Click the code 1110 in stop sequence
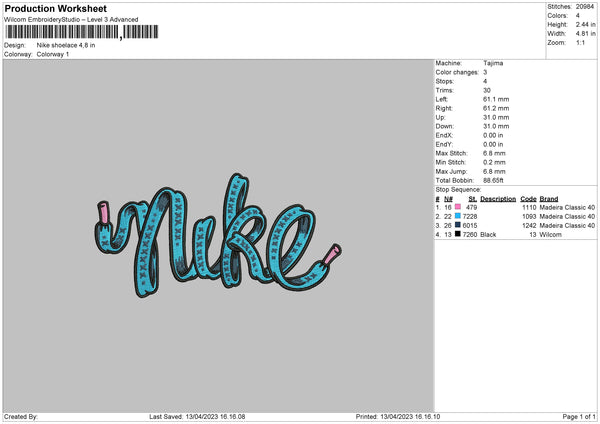This screenshot has width=600, height=424. tap(529, 207)
